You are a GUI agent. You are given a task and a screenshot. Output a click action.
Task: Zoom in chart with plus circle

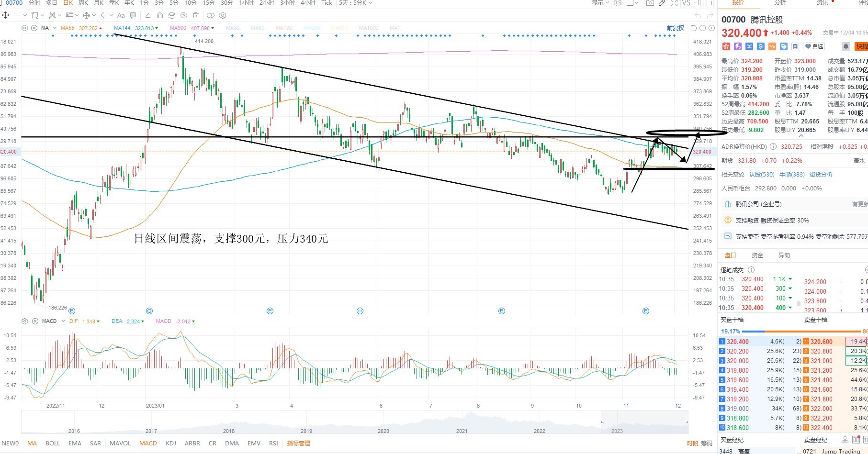coord(710,28)
